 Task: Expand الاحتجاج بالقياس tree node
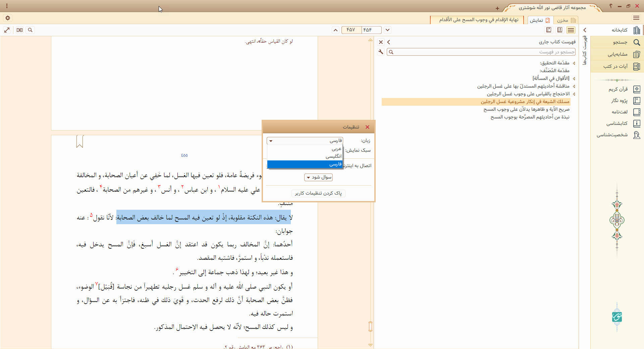[574, 94]
